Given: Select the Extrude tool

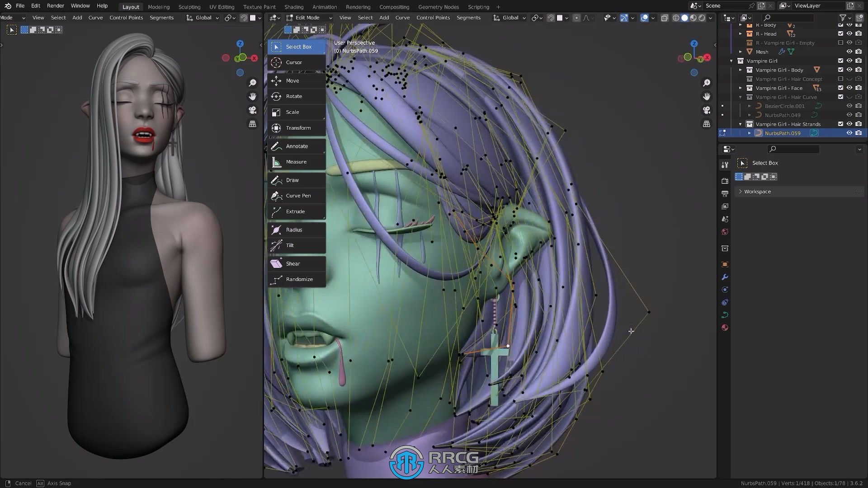Looking at the screenshot, I should [295, 211].
